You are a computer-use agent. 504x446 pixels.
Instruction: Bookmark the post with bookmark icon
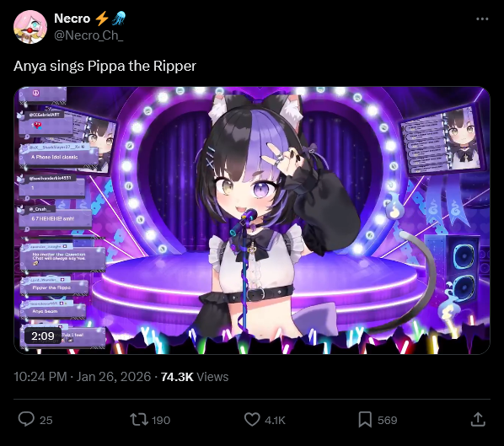tap(365, 420)
